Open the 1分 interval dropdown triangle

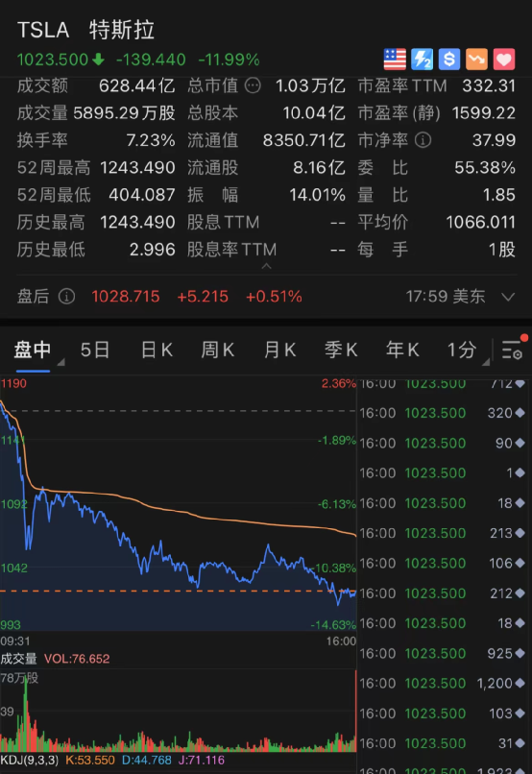coord(486,362)
